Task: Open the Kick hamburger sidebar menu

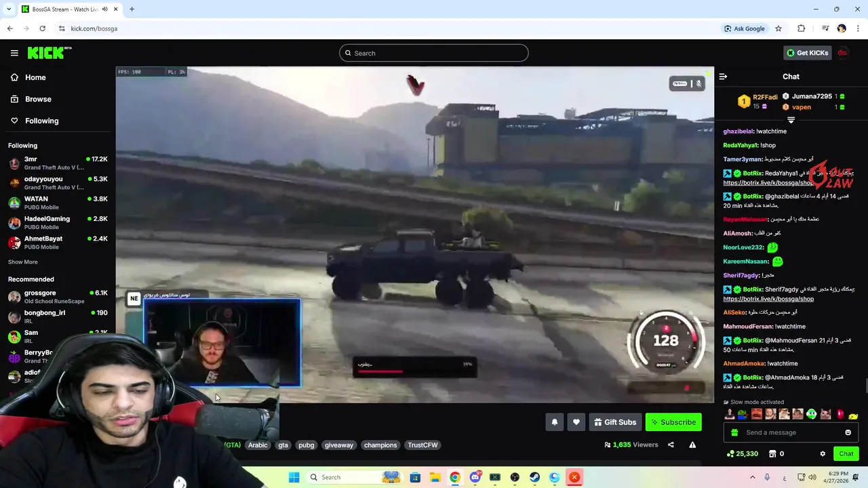Action: click(14, 53)
